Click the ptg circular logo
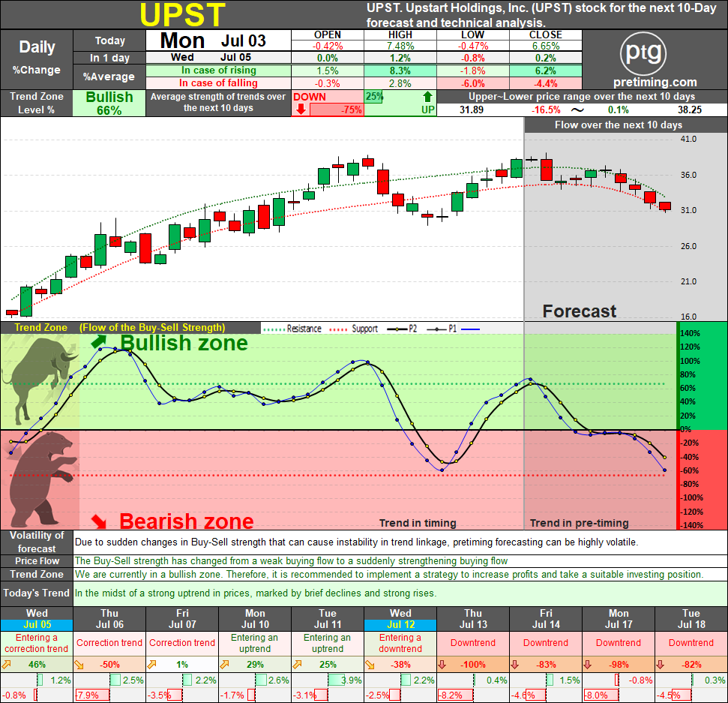The height and width of the screenshot is (703, 728). click(x=643, y=53)
